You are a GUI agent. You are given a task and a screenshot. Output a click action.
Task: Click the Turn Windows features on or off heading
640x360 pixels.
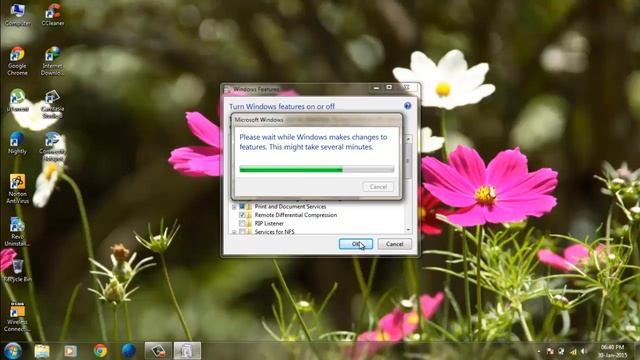point(282,107)
